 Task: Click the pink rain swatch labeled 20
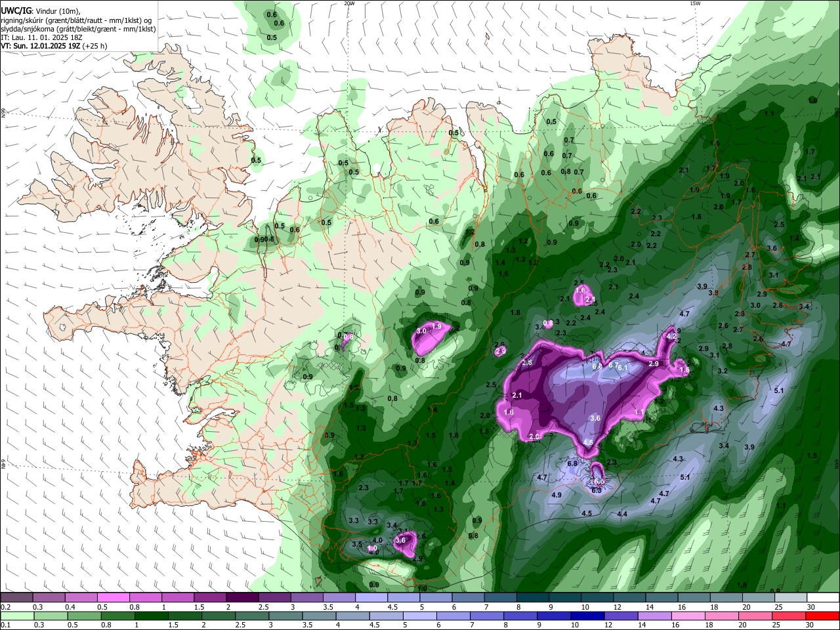click(755, 616)
